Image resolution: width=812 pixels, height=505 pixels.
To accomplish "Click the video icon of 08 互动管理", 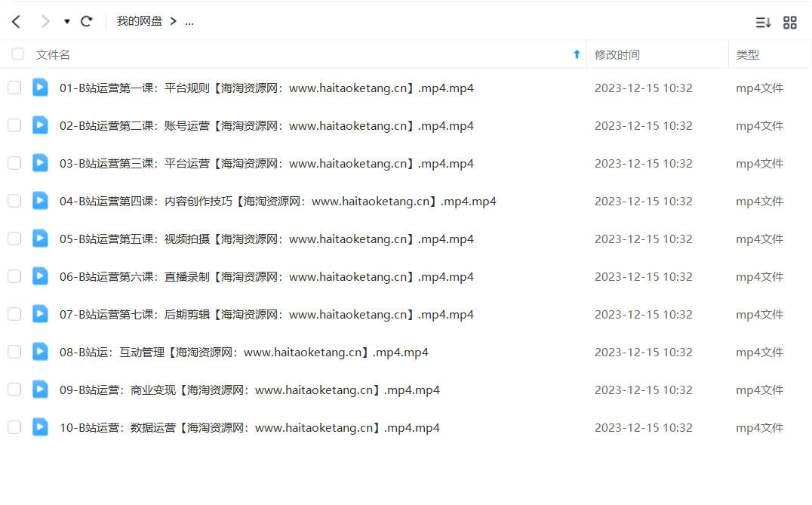I will point(40,353).
